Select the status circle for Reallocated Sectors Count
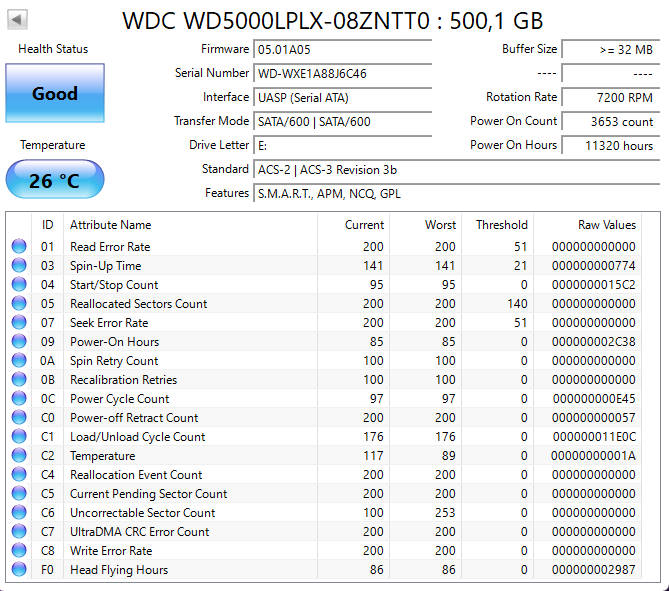The height and width of the screenshot is (591, 669). (18, 304)
